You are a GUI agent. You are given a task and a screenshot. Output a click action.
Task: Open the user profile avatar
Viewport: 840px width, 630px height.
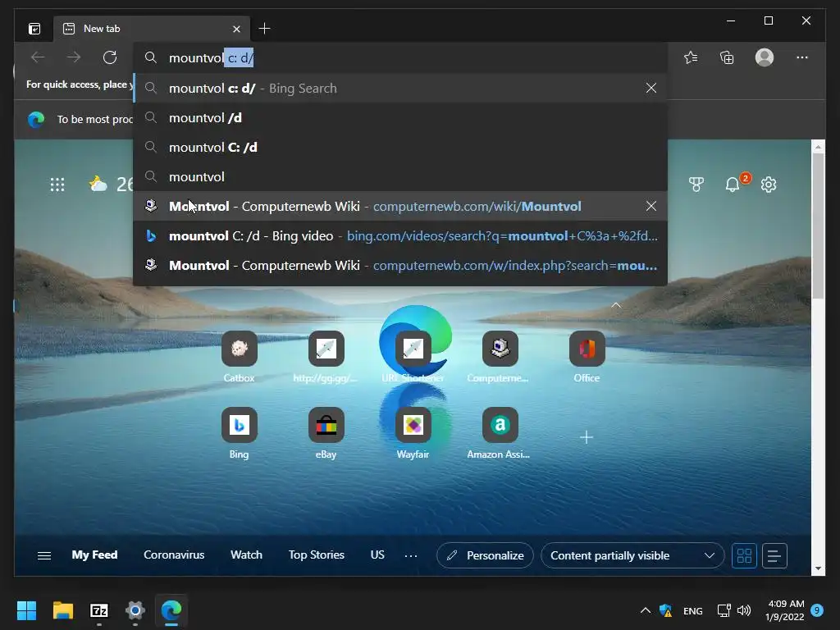(x=764, y=57)
